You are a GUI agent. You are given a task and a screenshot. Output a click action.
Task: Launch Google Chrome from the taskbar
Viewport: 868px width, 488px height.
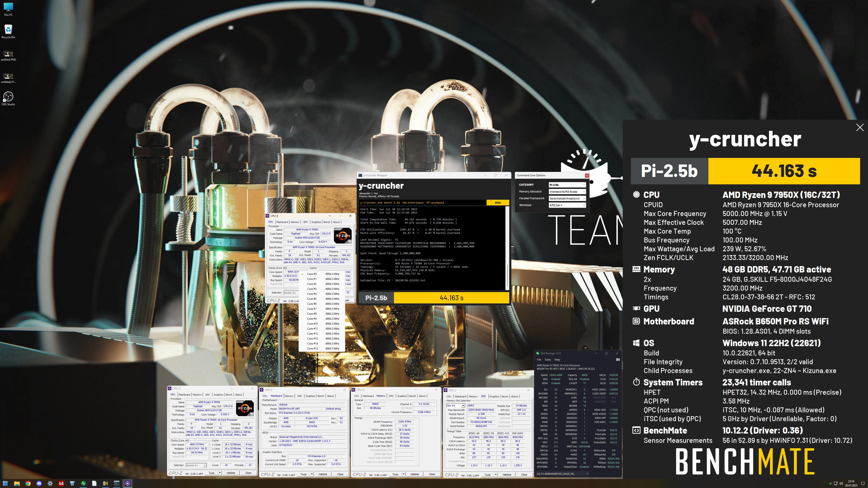point(28,483)
